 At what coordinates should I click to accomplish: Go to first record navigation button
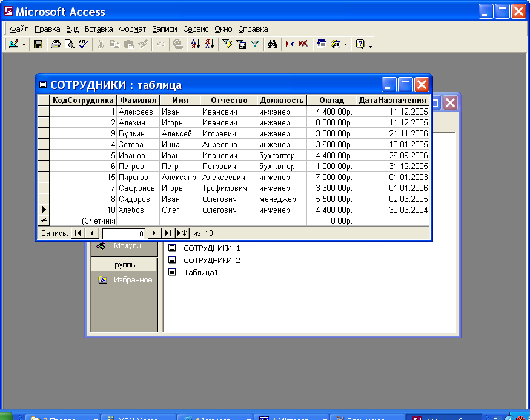pos(78,233)
